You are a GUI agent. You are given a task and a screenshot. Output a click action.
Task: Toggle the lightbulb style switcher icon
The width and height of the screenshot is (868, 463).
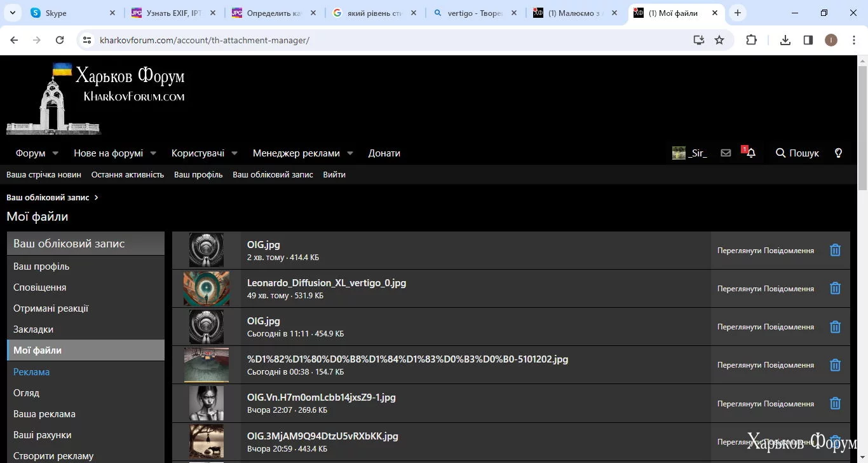(x=838, y=153)
